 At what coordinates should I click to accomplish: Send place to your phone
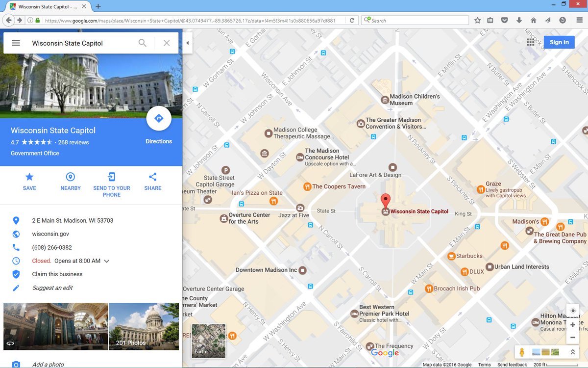tap(112, 184)
